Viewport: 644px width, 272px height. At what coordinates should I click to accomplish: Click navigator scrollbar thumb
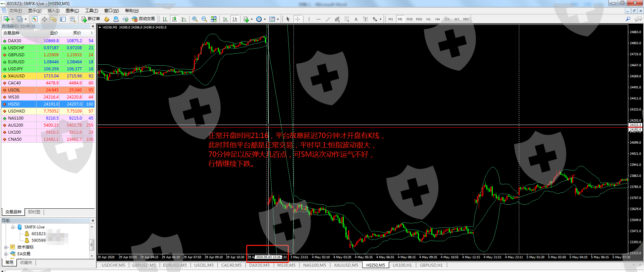[x=92, y=245]
